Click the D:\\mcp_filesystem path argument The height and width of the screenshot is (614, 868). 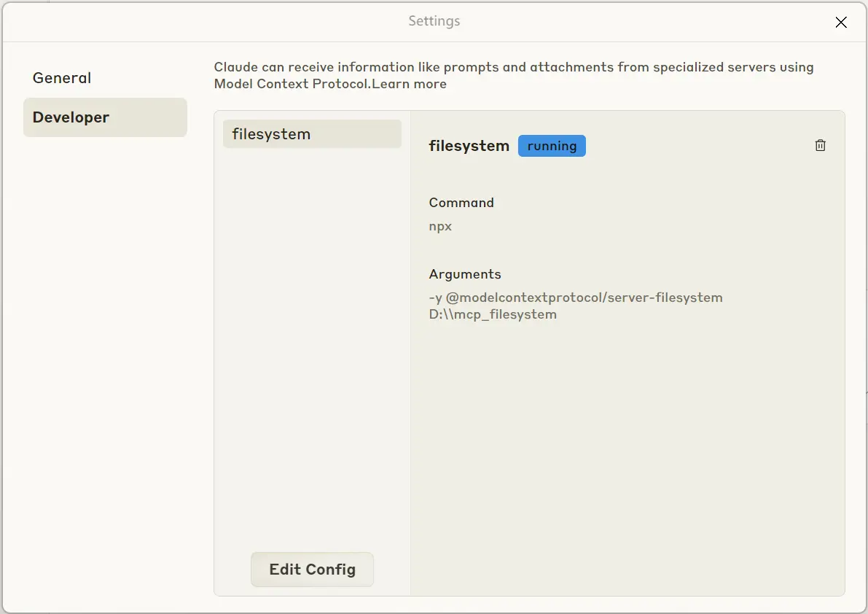(x=493, y=315)
